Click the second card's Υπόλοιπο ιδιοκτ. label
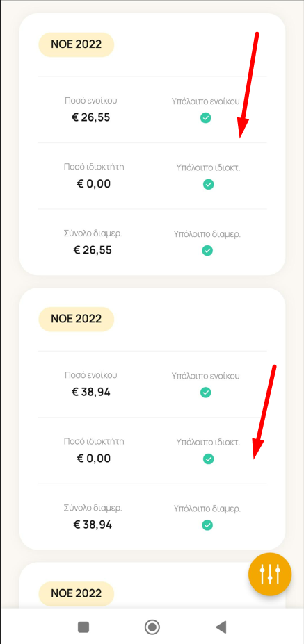Screen dimensions: 304x644 (208, 443)
